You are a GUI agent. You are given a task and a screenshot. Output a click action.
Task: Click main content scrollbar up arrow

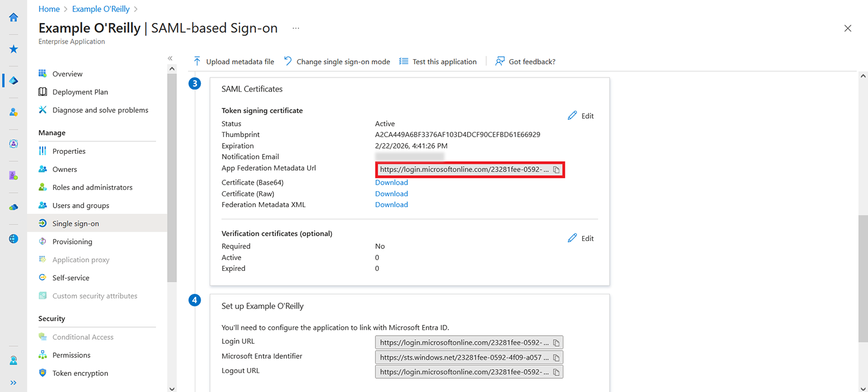pos(862,76)
